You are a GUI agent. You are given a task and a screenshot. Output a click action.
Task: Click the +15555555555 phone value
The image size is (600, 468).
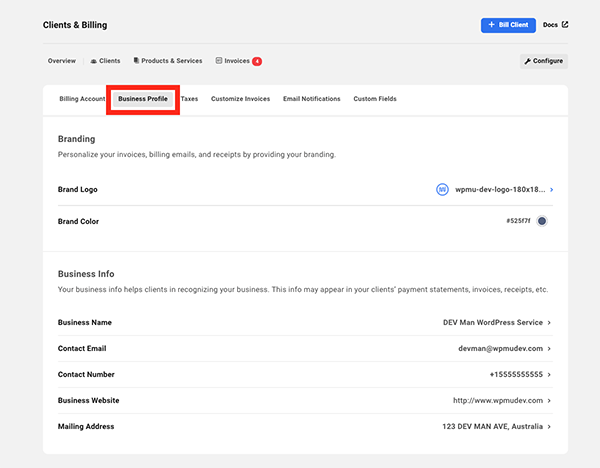coord(516,375)
